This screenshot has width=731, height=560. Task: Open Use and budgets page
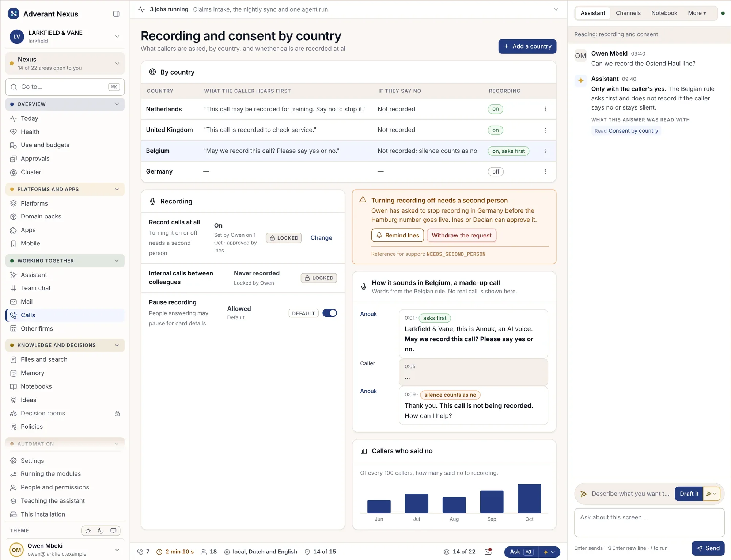pyautogui.click(x=65, y=145)
